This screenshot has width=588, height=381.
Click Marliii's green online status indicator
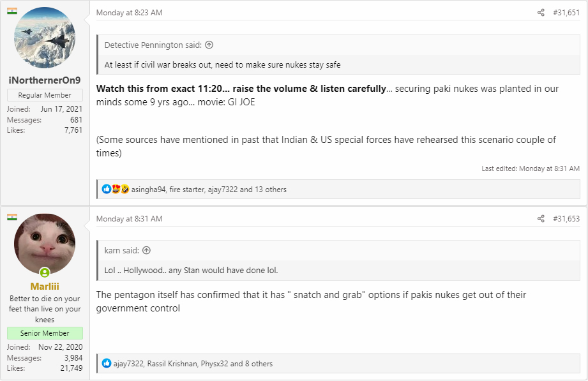click(45, 273)
